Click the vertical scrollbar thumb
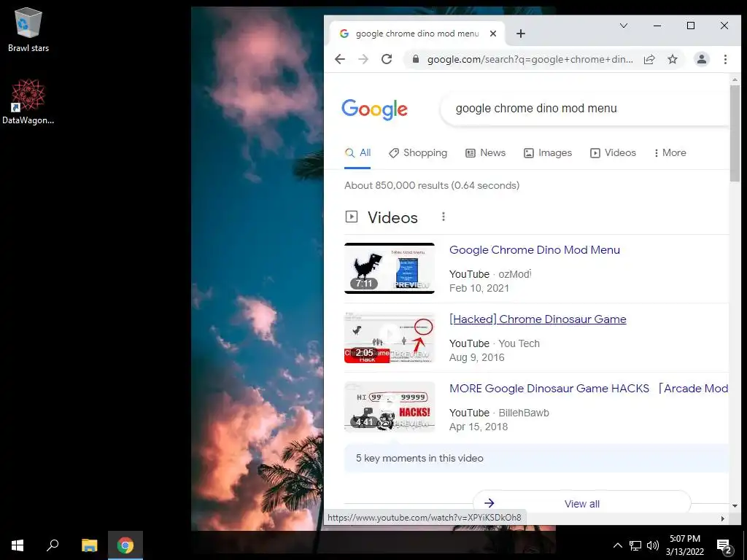The image size is (747, 560). pyautogui.click(x=735, y=133)
